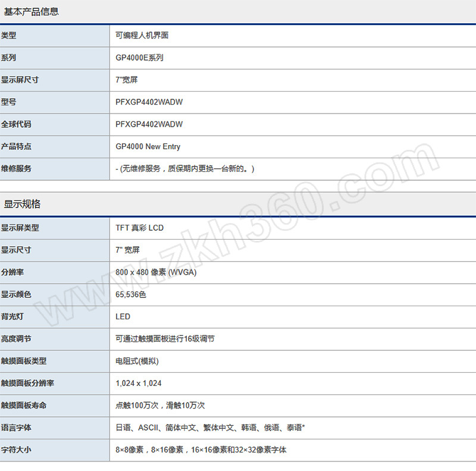
Task: Select the value 电阻式(模拟)
Action: pyautogui.click(x=137, y=361)
